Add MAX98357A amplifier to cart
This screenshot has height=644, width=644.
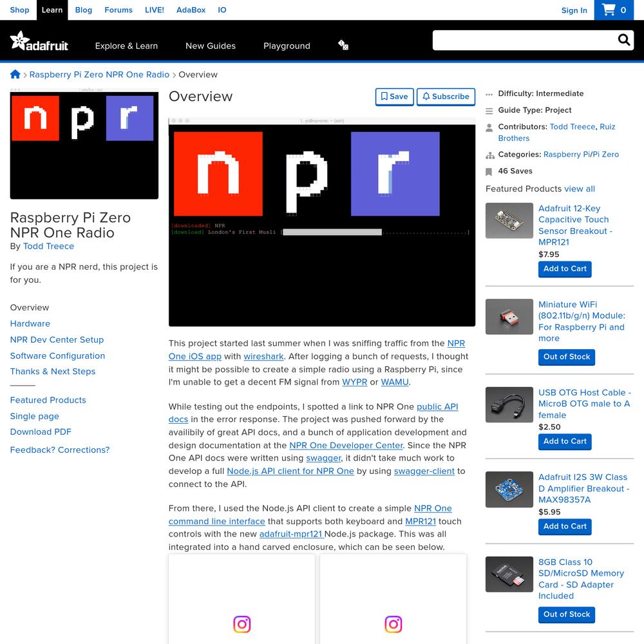(x=565, y=527)
